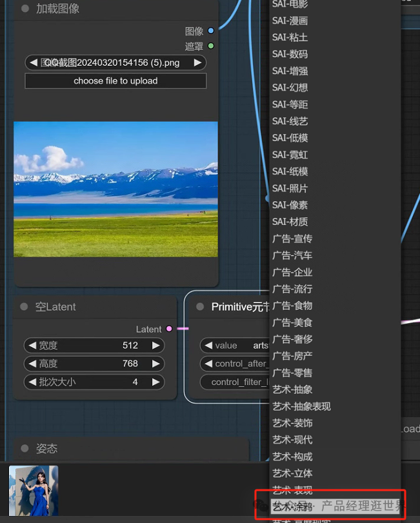Open the blue dress woman thumbnail
Screen dimensions: 420x523
click(x=34, y=491)
